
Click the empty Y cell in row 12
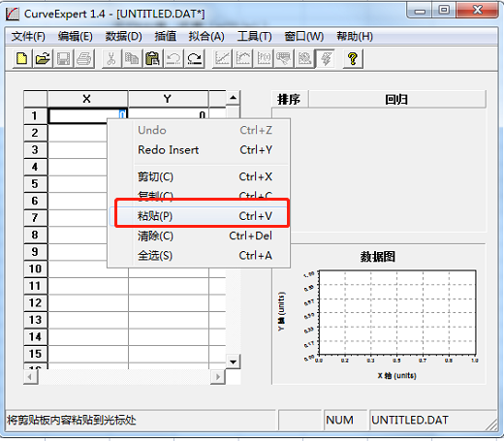click(169, 303)
